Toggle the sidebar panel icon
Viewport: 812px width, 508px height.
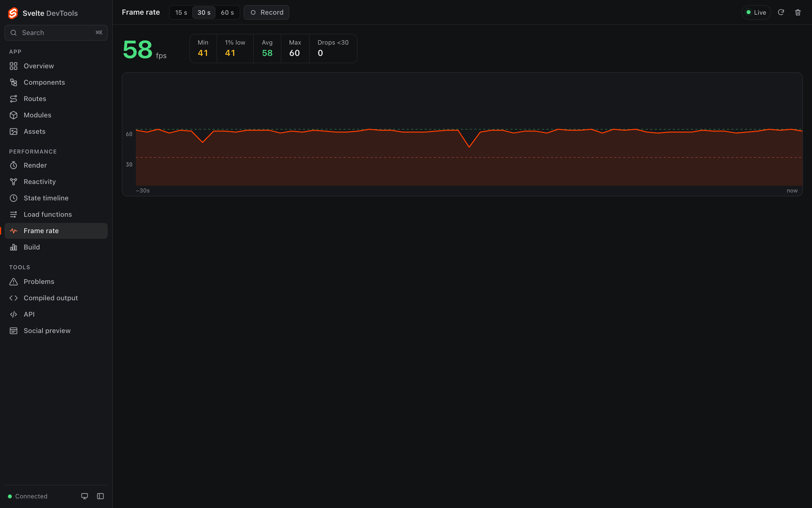coord(100,496)
